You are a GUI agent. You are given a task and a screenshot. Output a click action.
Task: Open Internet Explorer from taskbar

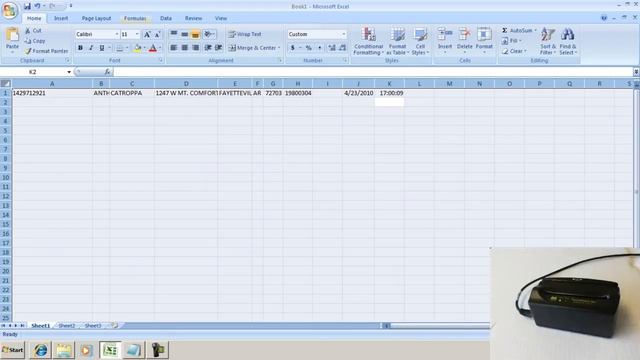[x=40, y=350]
